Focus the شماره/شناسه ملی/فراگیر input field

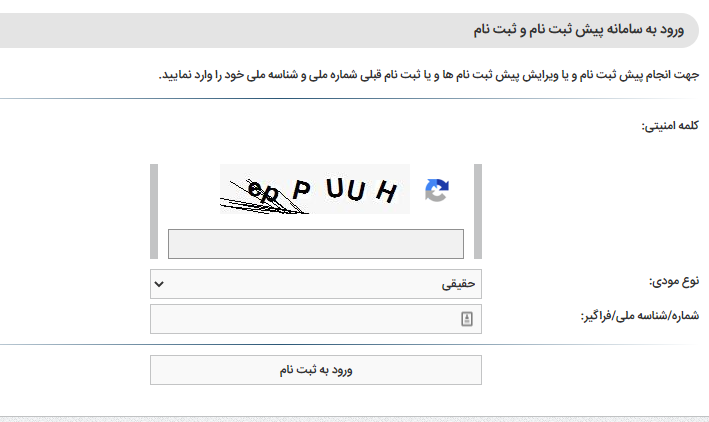pyautogui.click(x=316, y=319)
